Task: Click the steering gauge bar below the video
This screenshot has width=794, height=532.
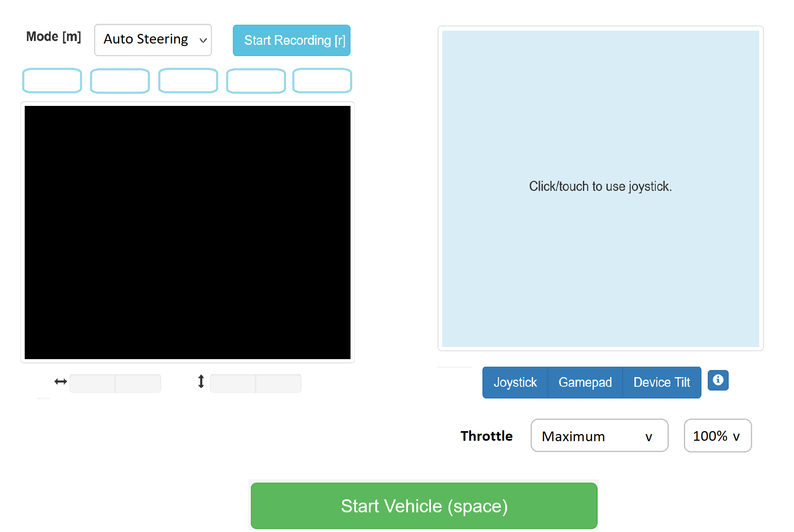Action: coord(116,383)
